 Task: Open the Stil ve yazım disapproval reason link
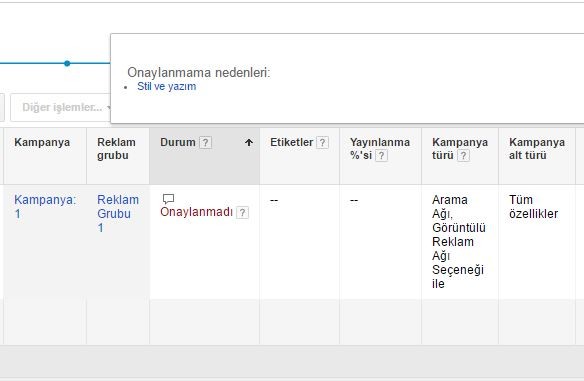166,86
